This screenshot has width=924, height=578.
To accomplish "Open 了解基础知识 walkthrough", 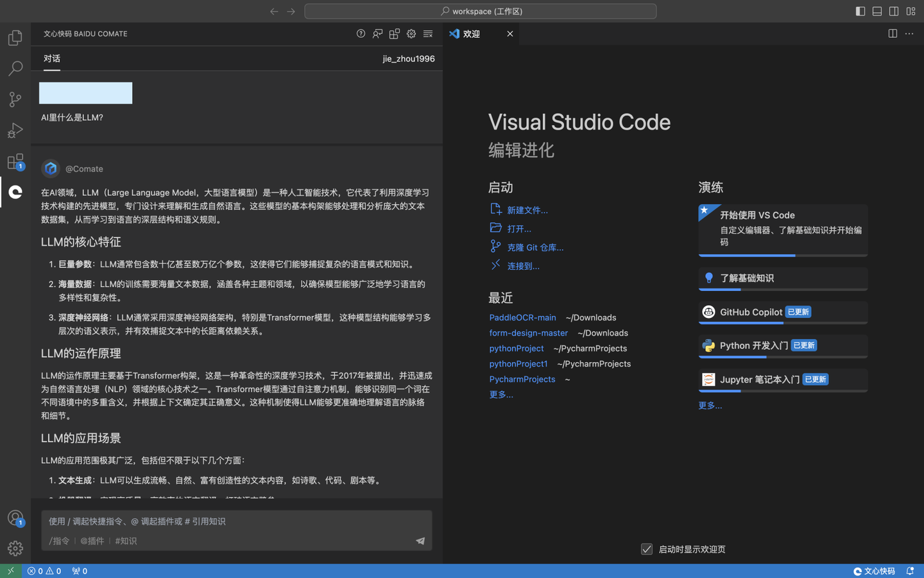I will coord(783,279).
